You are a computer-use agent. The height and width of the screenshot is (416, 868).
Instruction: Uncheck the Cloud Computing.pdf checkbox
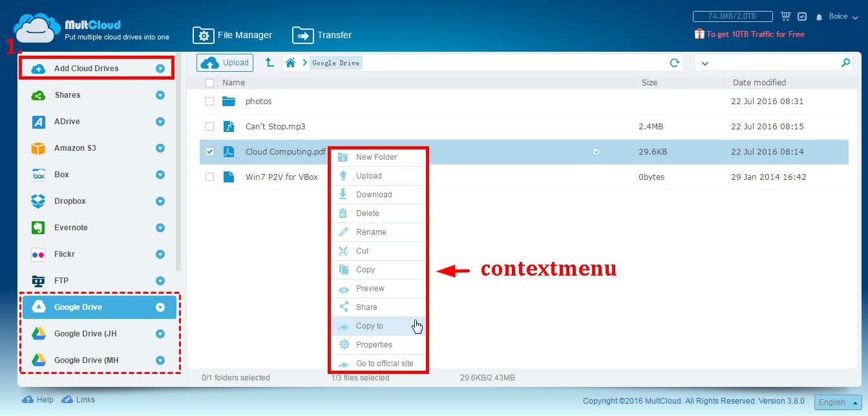click(209, 151)
